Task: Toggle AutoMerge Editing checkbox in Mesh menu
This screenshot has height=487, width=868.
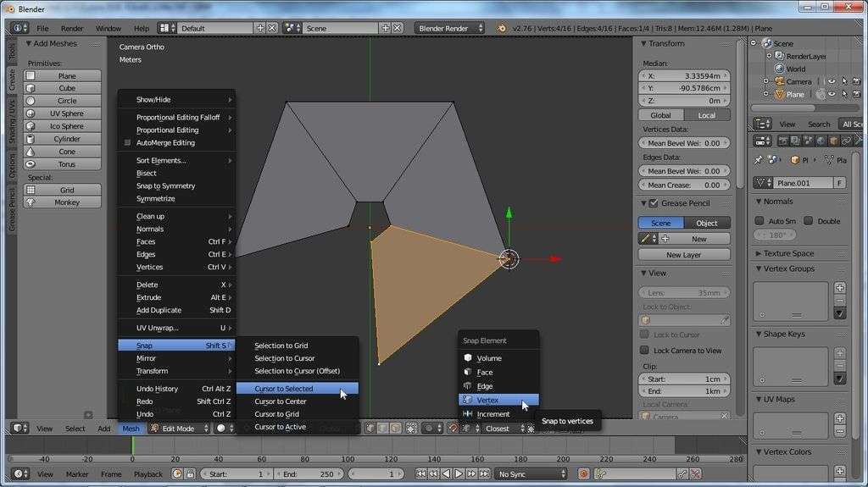Action: pos(128,143)
